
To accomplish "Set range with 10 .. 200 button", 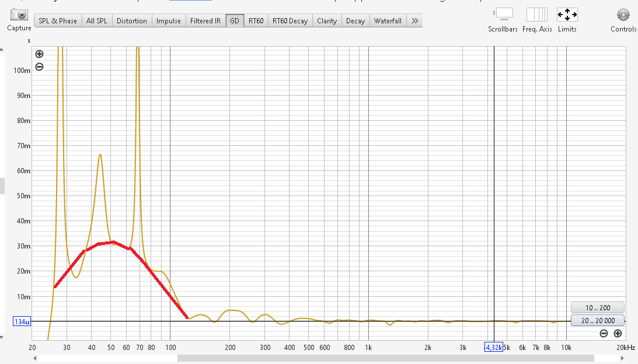I will (597, 307).
